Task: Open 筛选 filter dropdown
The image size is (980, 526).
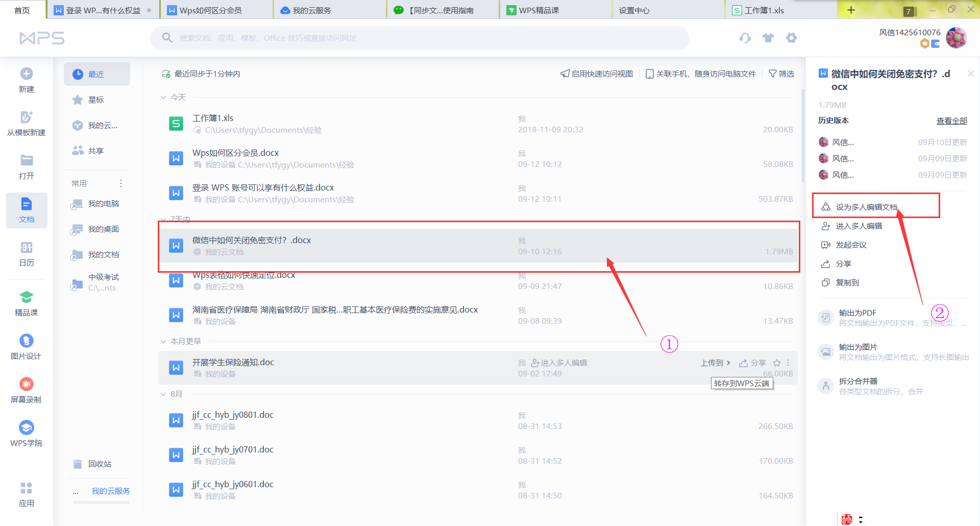Action: pos(781,74)
